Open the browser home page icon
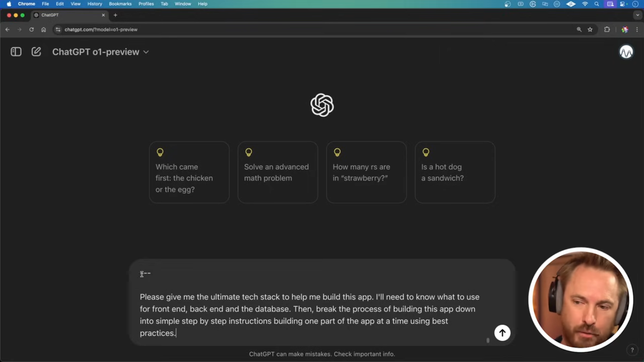The image size is (644, 362). [44, 29]
